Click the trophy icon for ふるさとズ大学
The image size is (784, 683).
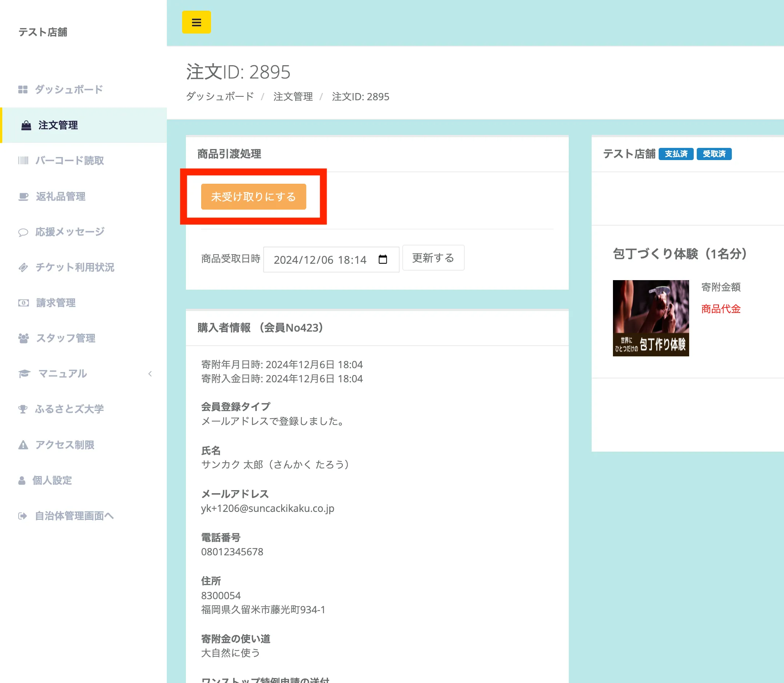tap(23, 409)
